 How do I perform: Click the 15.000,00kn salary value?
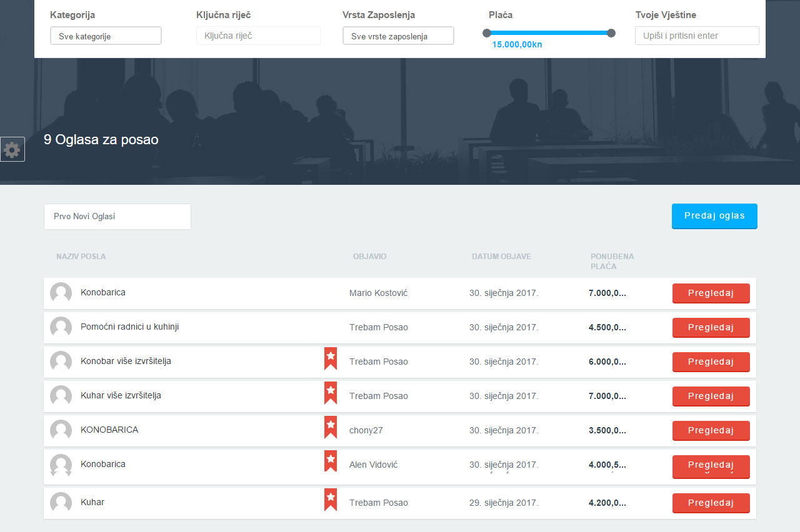point(517,45)
